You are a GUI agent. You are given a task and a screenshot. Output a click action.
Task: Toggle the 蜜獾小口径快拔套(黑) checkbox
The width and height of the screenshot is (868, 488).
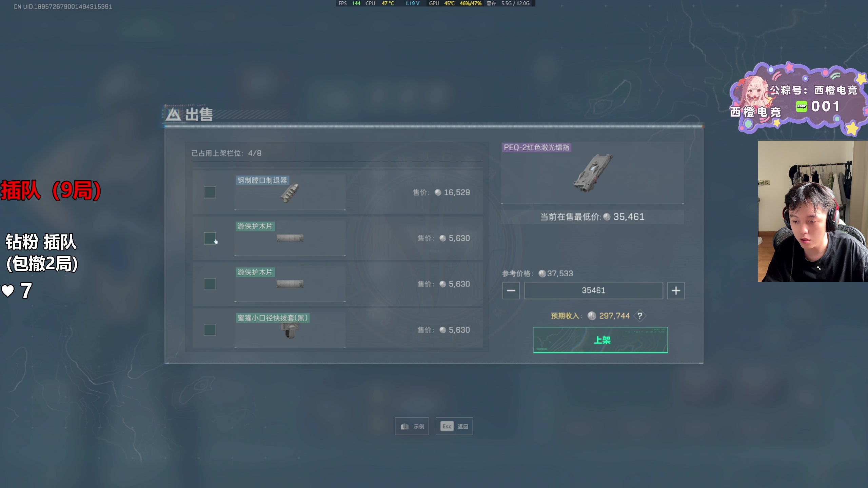210,330
